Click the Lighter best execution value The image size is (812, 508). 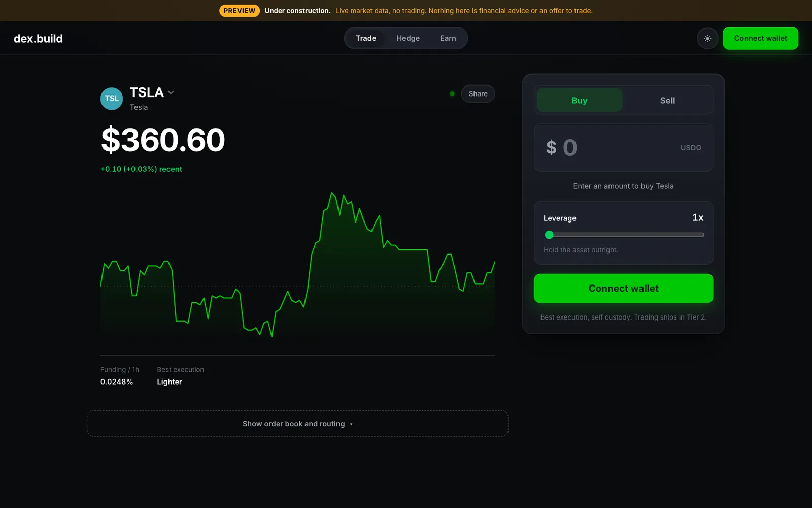pos(169,382)
